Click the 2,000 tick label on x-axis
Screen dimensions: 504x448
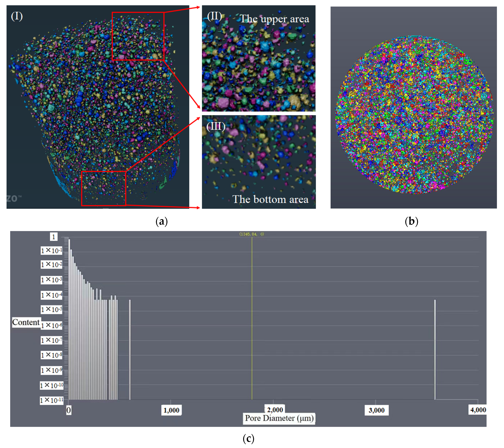click(x=275, y=410)
